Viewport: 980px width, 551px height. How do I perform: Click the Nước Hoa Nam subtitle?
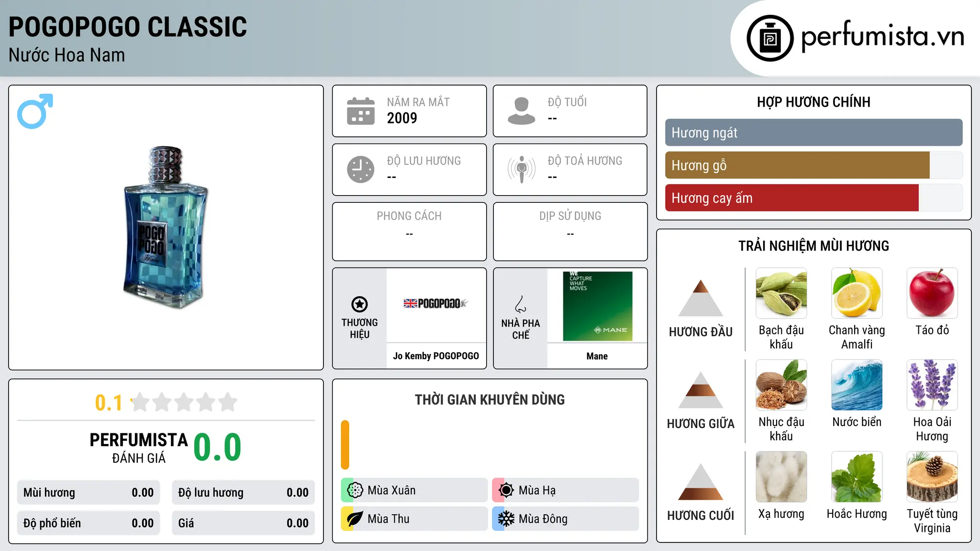[x=67, y=55]
